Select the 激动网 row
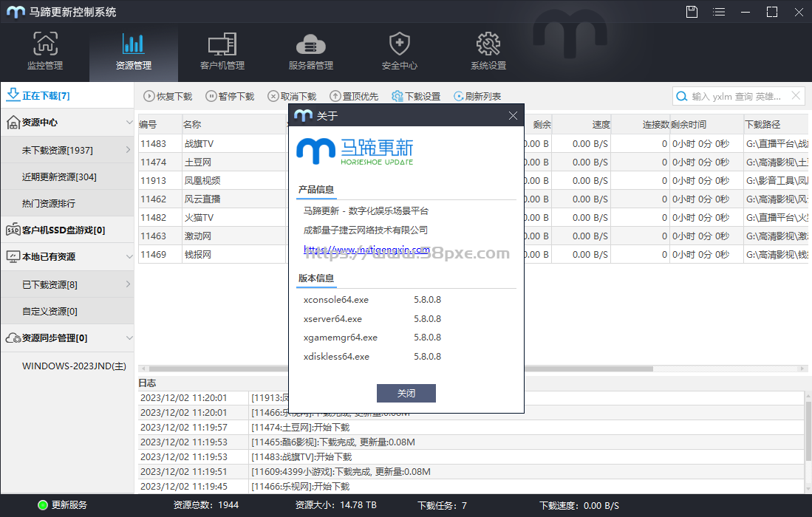 [212, 236]
